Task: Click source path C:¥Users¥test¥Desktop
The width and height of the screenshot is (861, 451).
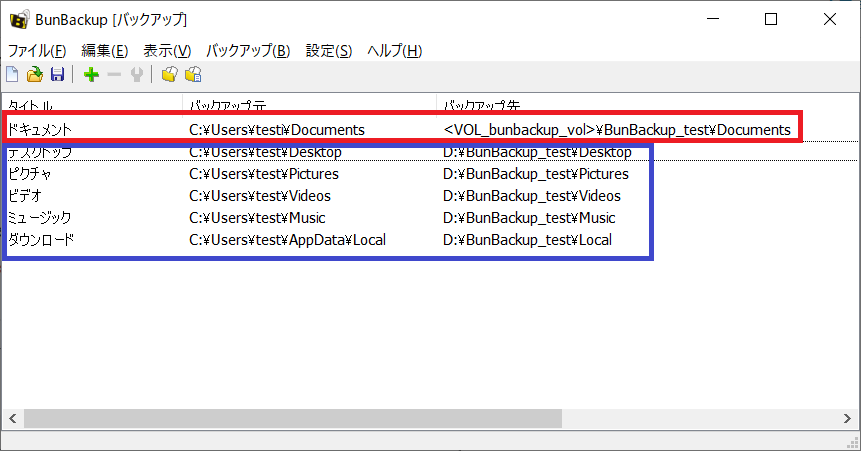Action: [265, 152]
